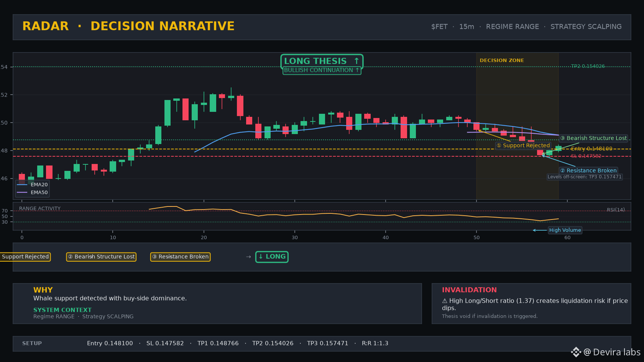Image resolution: width=644 pixels, height=362 pixels.
Task: Click the TP2 0.154026 level label
Action: pos(588,66)
